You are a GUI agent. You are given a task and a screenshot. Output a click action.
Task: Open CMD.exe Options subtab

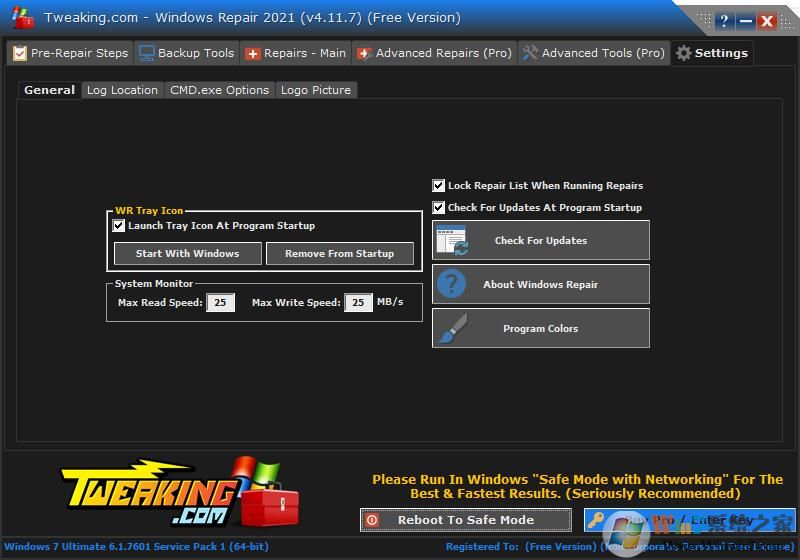coord(219,90)
